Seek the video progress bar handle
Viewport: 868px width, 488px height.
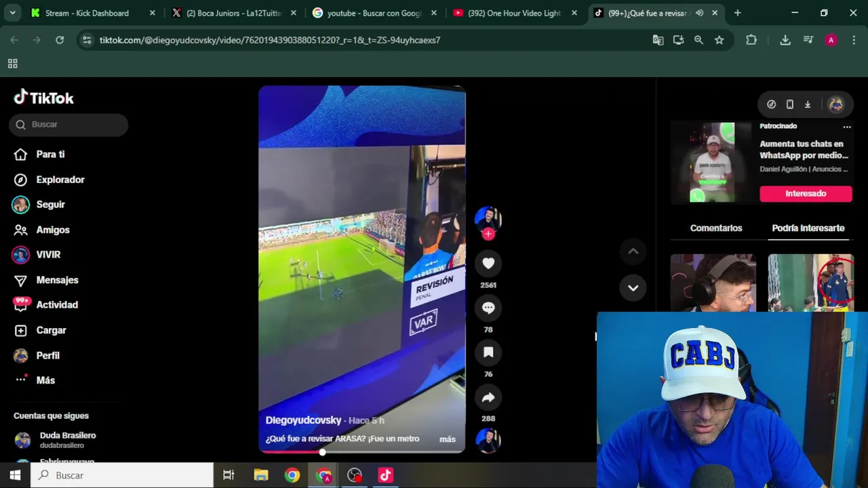coord(322,451)
